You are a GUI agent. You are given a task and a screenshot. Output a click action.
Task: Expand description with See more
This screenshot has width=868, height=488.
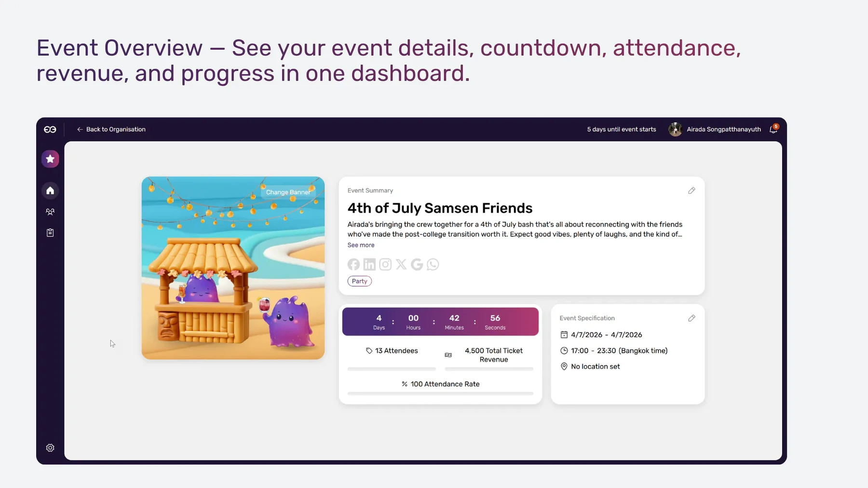361,245
